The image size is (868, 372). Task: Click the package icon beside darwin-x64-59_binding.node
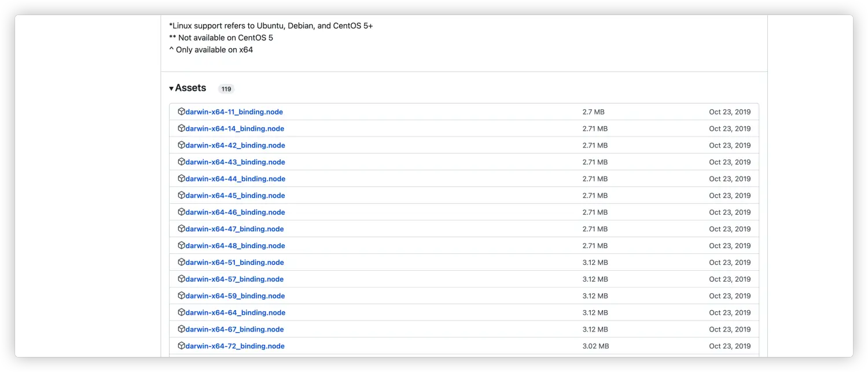pos(181,296)
